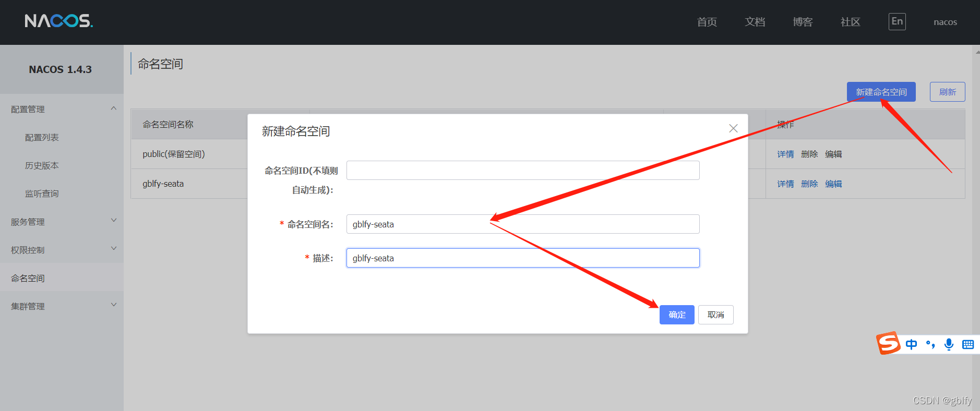Open 博客 in top navigation

coord(803,22)
